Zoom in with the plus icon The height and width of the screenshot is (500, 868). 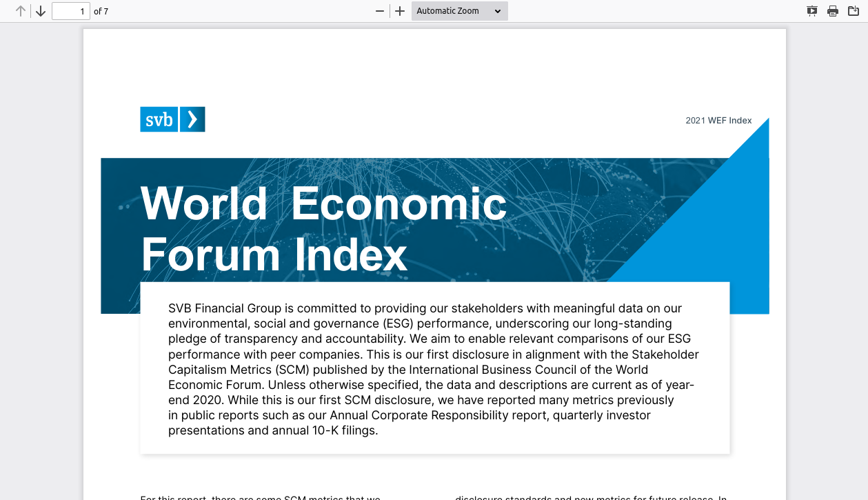(x=400, y=11)
